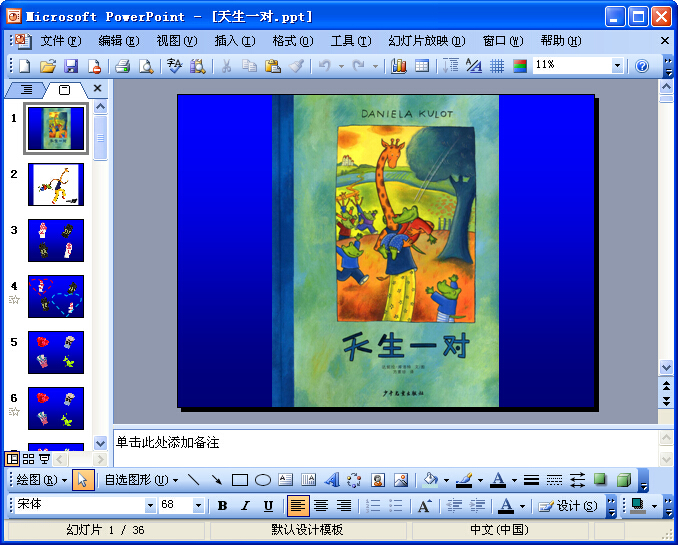Screen dimensions: 678x545
Task: Insert a table using the table icon
Action: point(422,66)
